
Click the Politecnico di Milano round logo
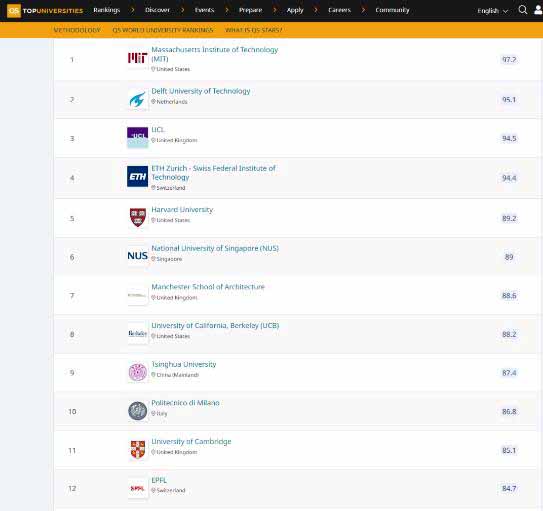[137, 411]
